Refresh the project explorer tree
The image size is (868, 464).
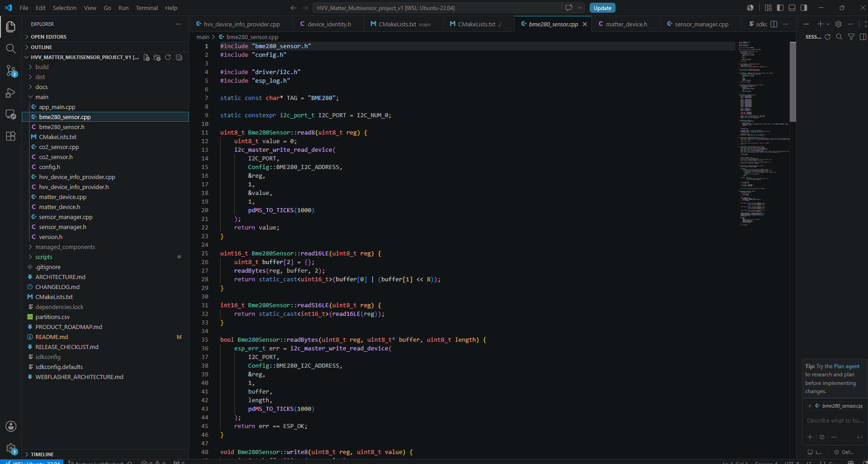click(x=168, y=57)
